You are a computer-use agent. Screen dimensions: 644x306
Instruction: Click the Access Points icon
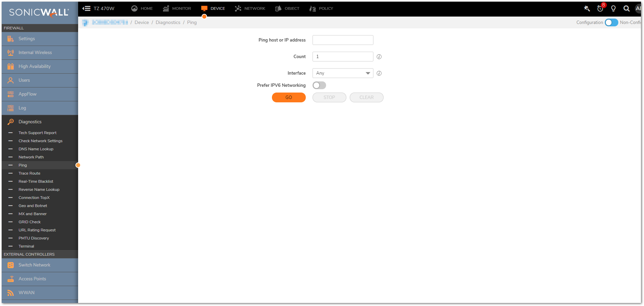click(x=10, y=279)
